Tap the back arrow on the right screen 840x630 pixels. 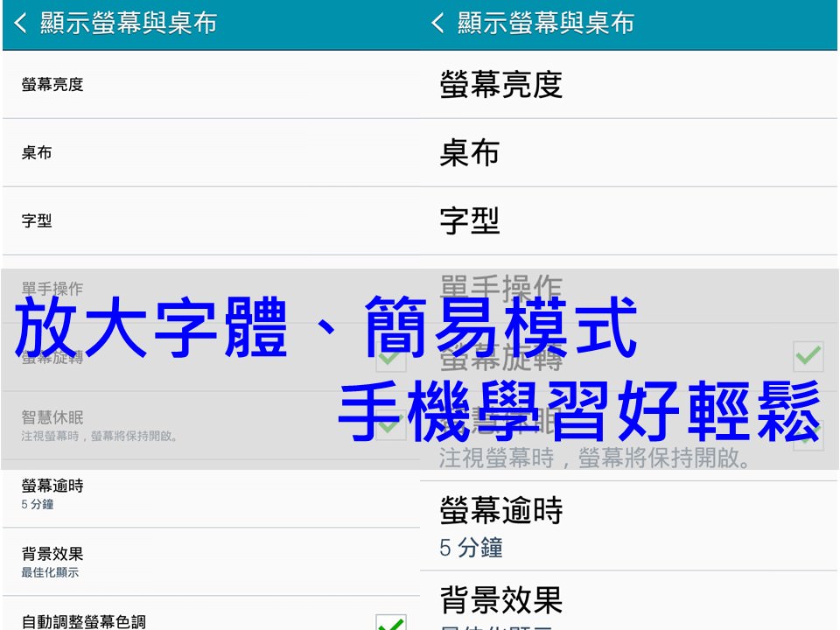pyautogui.click(x=437, y=23)
